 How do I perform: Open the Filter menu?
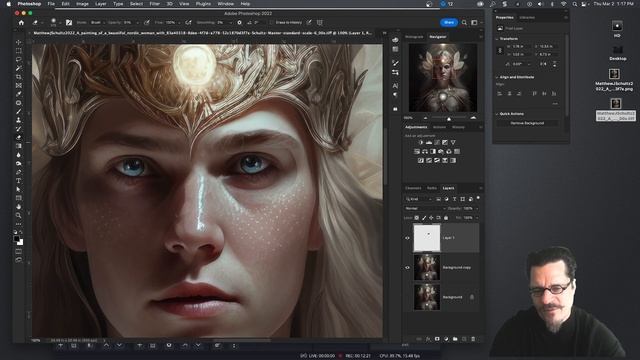(x=154, y=4)
